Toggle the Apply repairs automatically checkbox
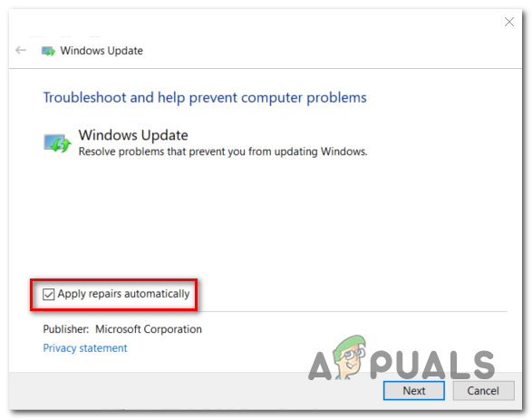Screen dimensions: 532x420 point(49,295)
